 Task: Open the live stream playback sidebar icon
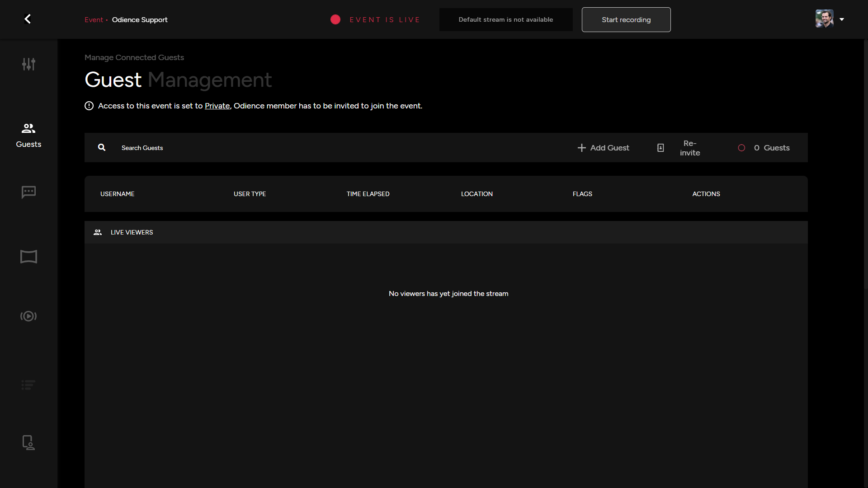[x=28, y=316]
